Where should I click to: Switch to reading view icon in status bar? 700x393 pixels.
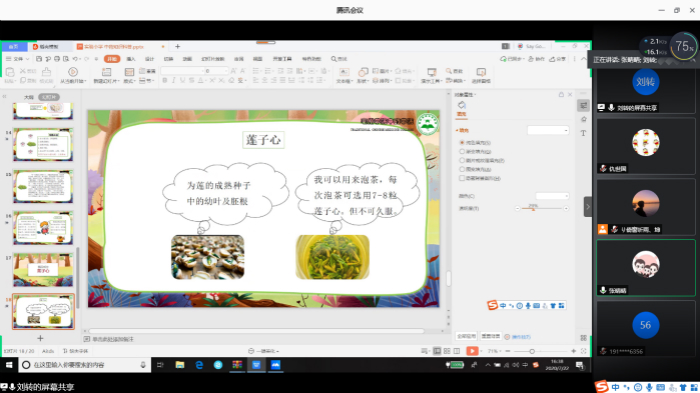click(x=457, y=351)
